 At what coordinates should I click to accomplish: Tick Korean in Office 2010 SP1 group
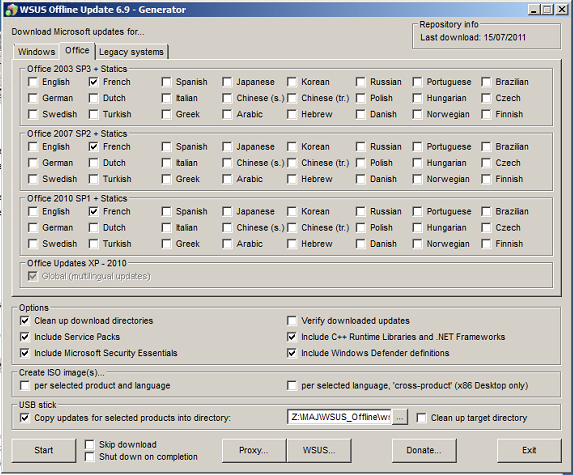[x=292, y=212]
